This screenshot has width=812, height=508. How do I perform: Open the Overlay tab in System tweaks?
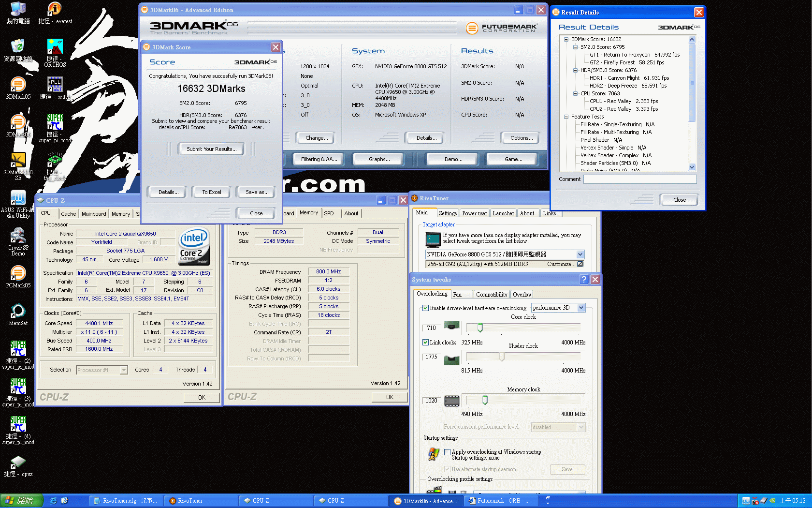tap(522, 295)
